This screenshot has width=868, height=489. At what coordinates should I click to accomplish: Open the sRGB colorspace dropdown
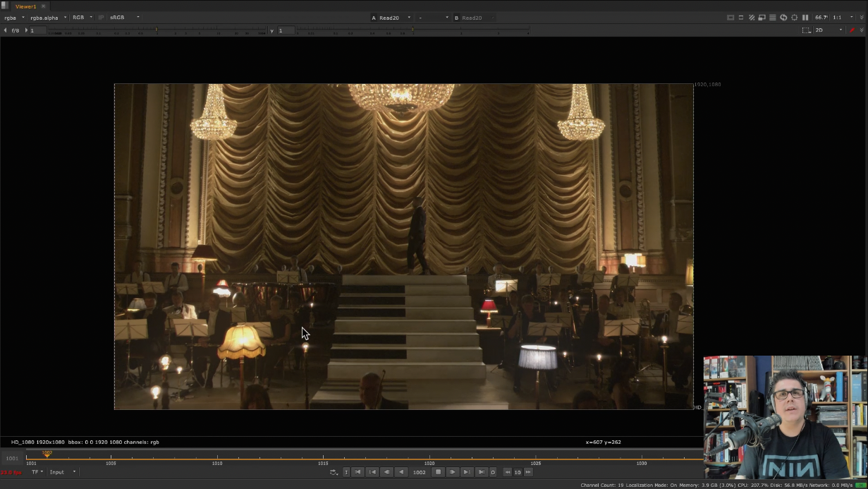(124, 18)
